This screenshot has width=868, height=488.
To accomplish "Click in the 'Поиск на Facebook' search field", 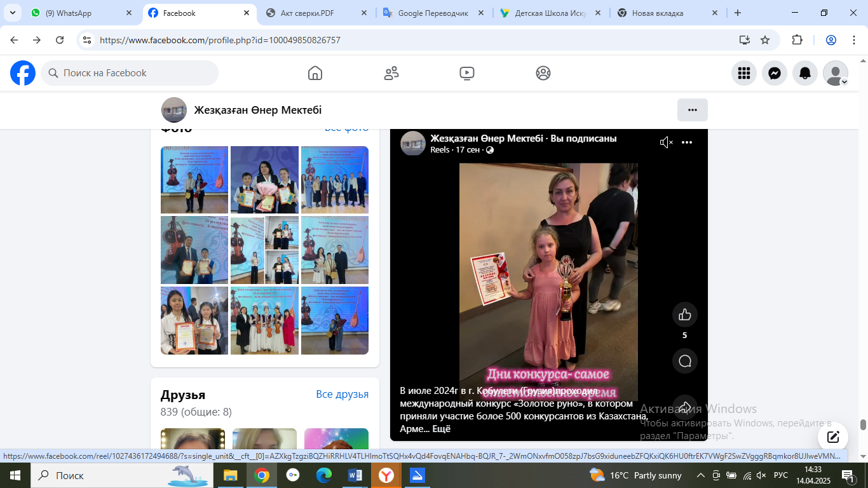I will (x=130, y=73).
